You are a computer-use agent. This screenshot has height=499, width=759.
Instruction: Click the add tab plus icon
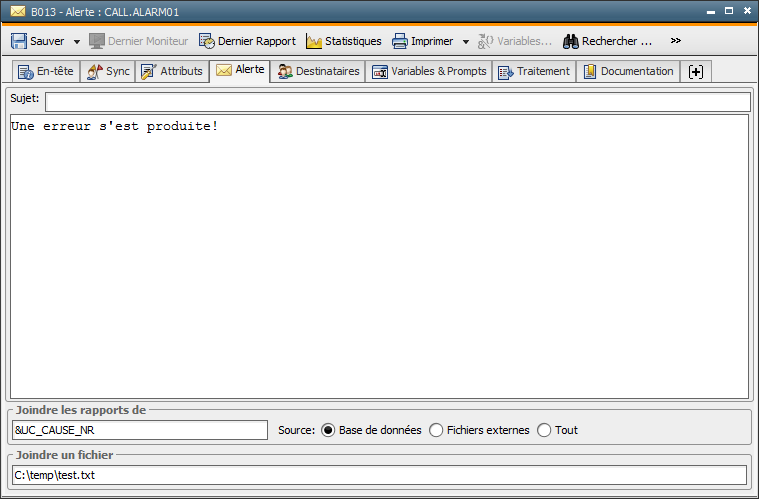tap(696, 72)
